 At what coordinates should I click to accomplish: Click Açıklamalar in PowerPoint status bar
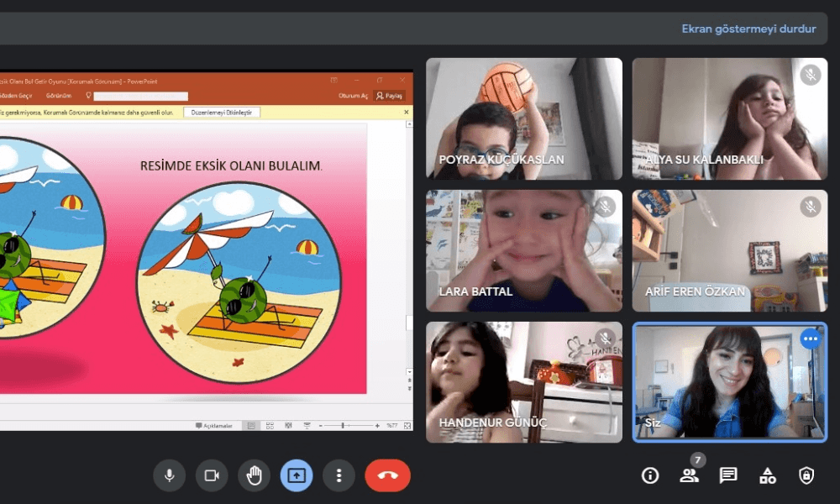click(213, 426)
